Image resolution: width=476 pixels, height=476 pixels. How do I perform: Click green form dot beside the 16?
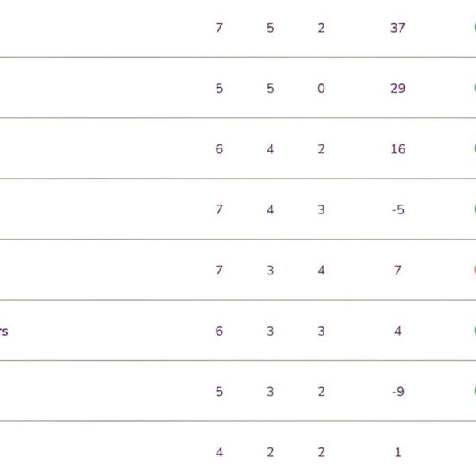pyautogui.click(x=474, y=149)
